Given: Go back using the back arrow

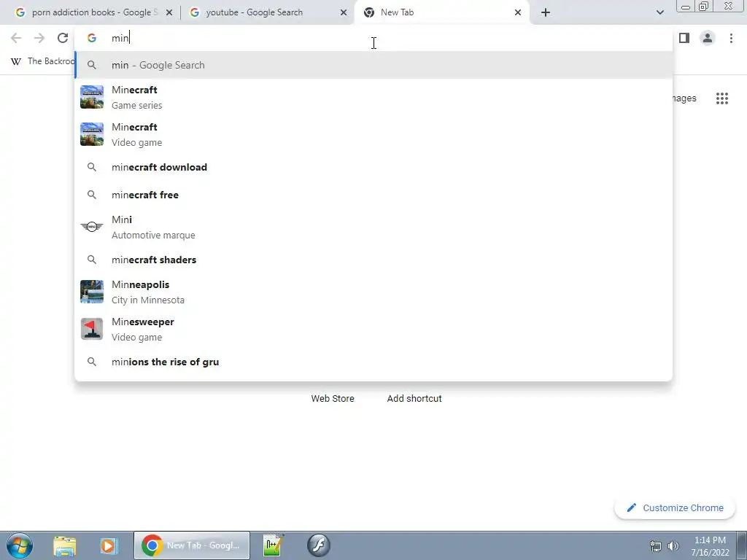Looking at the screenshot, I should (16, 38).
